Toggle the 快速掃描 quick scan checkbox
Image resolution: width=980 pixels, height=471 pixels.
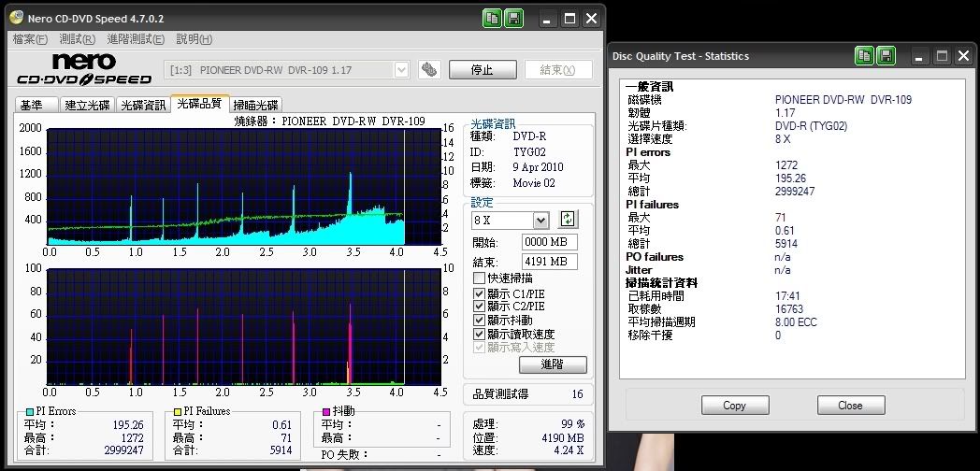pyautogui.click(x=479, y=278)
